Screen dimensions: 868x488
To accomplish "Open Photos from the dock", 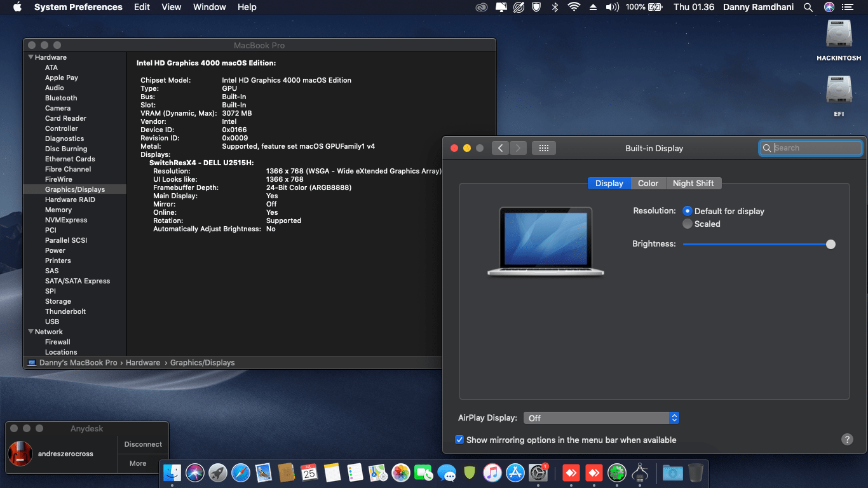I will coord(401,473).
